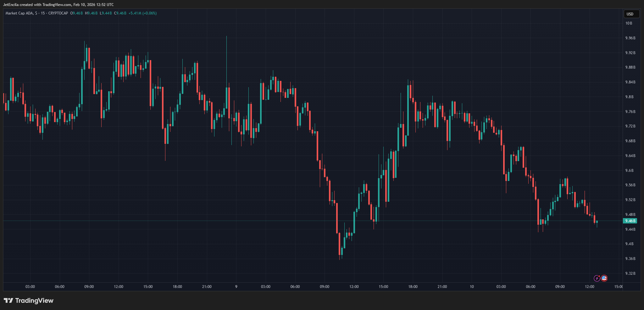
Task: Click the US flag economic calendar icon
Action: point(604,278)
